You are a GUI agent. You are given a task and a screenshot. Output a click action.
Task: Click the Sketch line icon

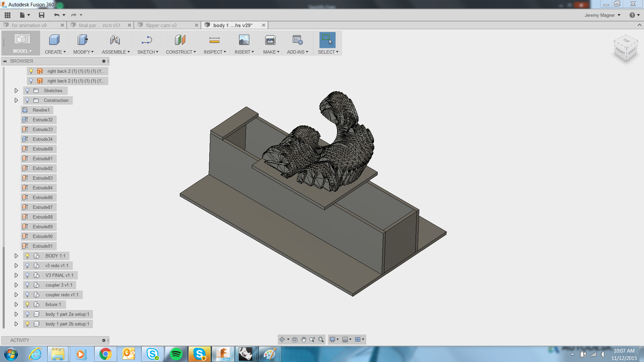tap(147, 40)
